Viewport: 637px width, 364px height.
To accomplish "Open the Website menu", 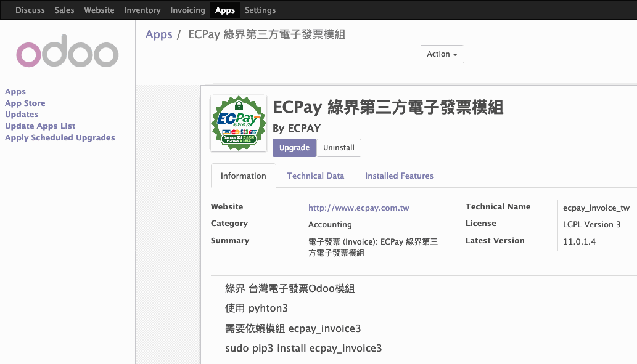I will tap(99, 10).
